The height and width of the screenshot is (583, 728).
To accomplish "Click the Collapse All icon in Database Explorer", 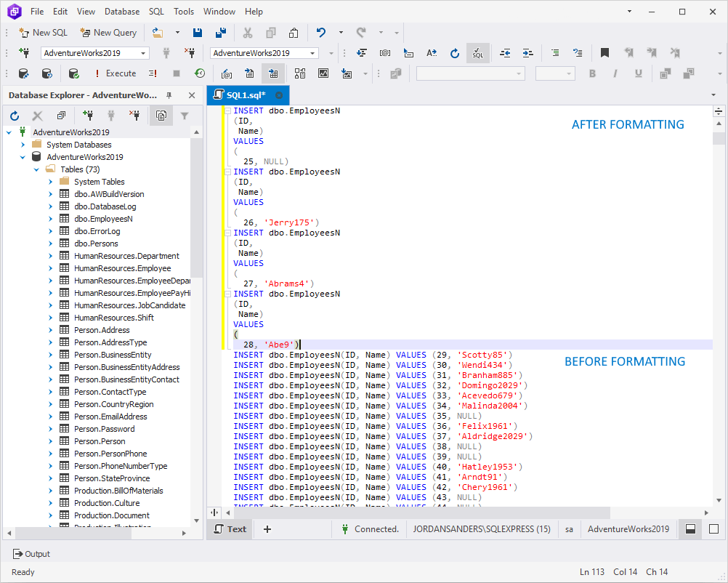I will pyautogui.click(x=61, y=116).
